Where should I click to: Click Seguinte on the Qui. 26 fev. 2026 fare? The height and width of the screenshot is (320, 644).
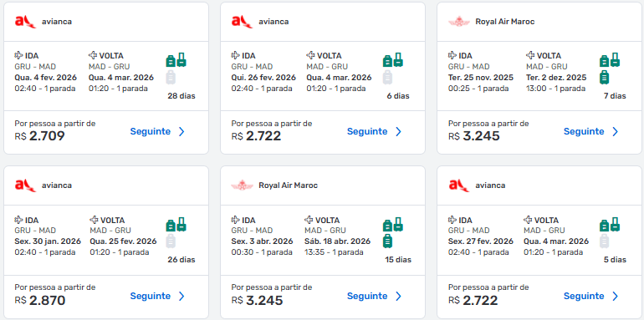pos(367,131)
